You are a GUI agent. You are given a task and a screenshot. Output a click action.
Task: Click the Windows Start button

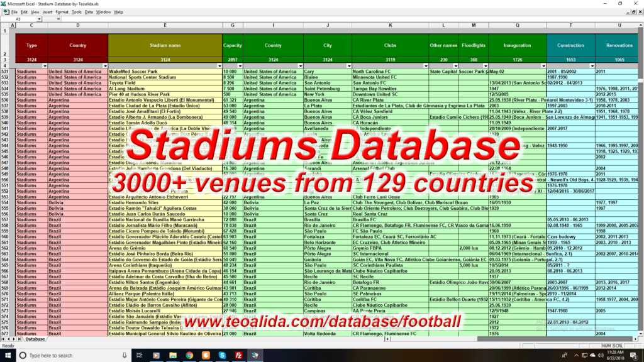tap(7, 355)
